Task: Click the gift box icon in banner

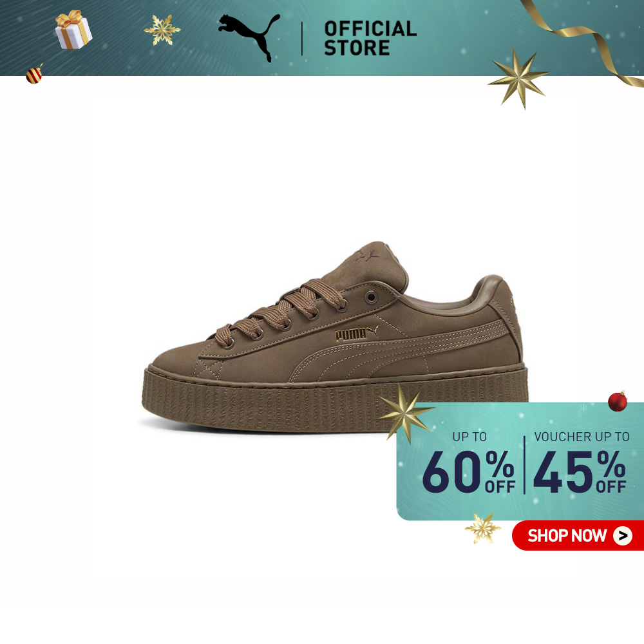Action: [x=73, y=30]
